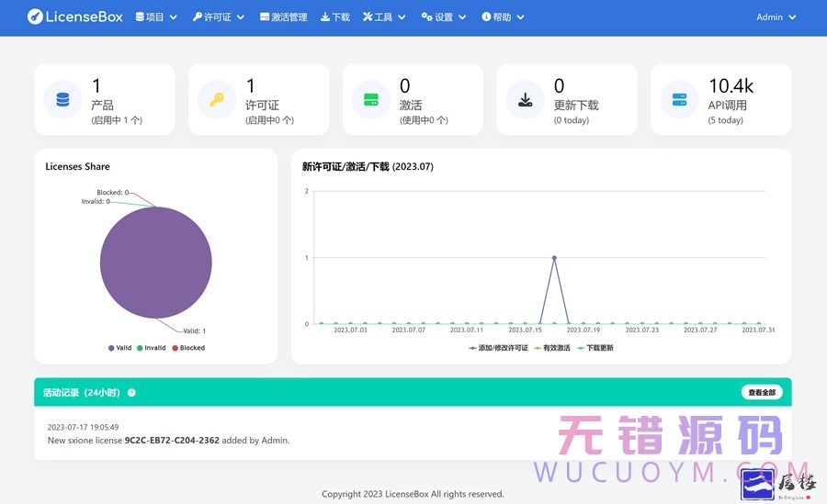Viewport: 827px width, 504px height.
Task: Expand the 设置 settings menu
Action: [443, 17]
